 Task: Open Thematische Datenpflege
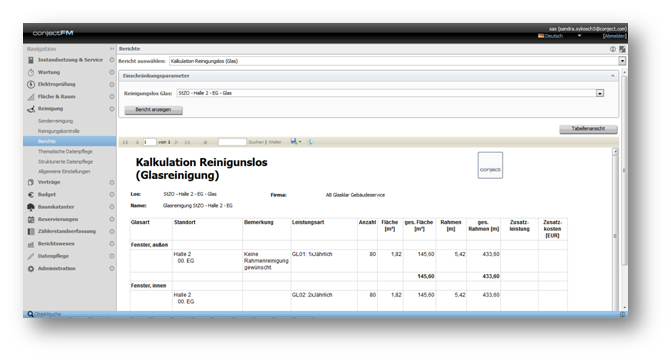(65, 151)
